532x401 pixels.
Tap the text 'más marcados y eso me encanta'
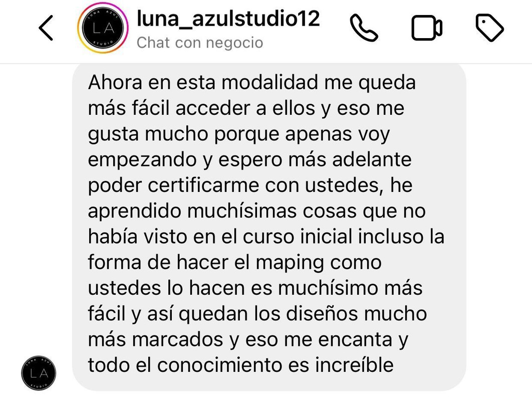click(240, 339)
